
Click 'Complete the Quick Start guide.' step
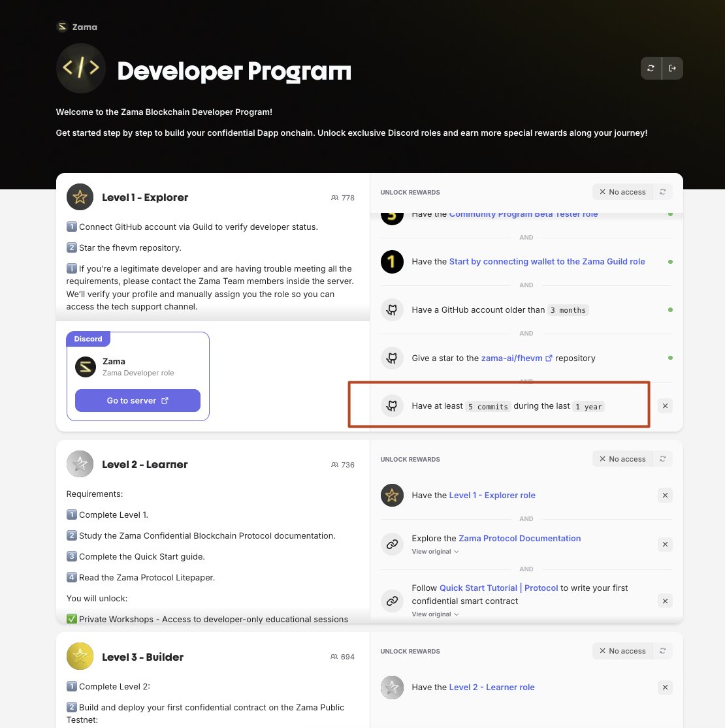142,557
